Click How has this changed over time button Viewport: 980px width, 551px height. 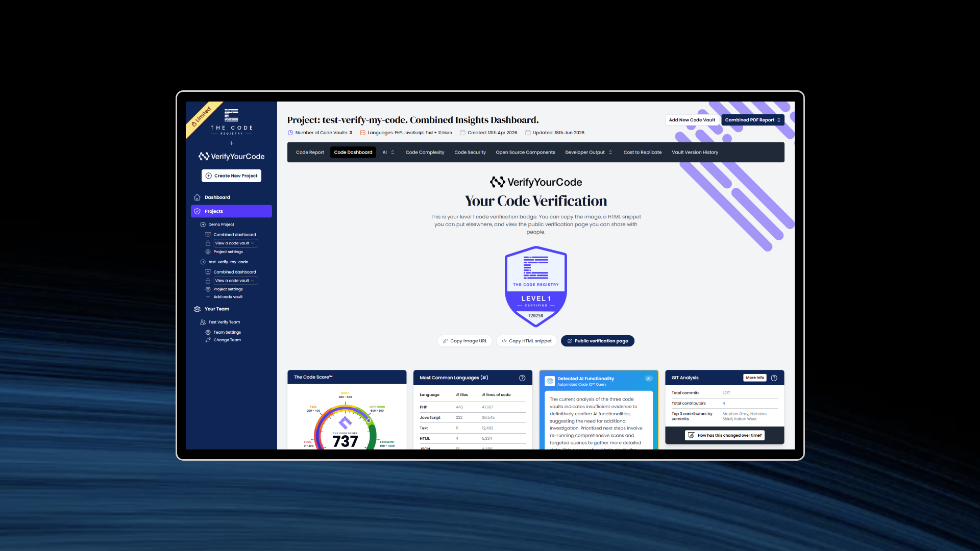tap(724, 436)
